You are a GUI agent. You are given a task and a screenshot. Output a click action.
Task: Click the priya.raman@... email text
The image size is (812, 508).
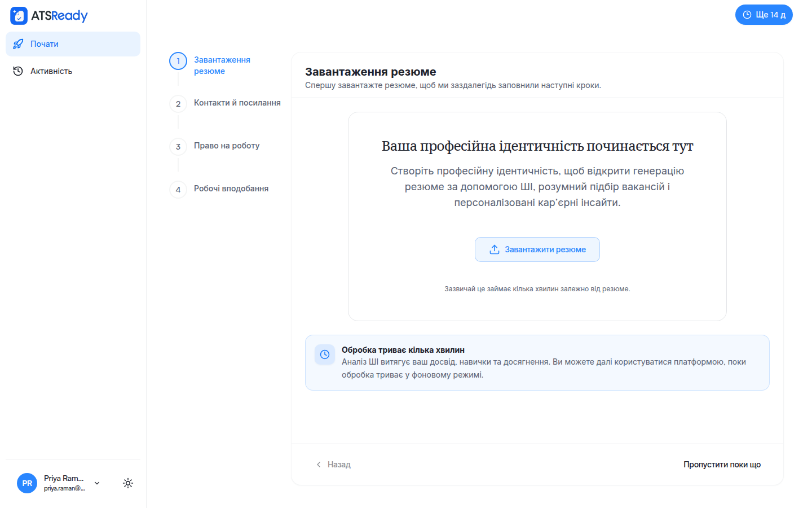coord(64,489)
